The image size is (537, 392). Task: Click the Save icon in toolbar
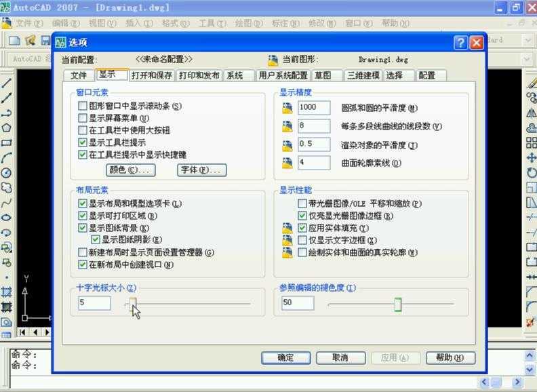[45, 41]
